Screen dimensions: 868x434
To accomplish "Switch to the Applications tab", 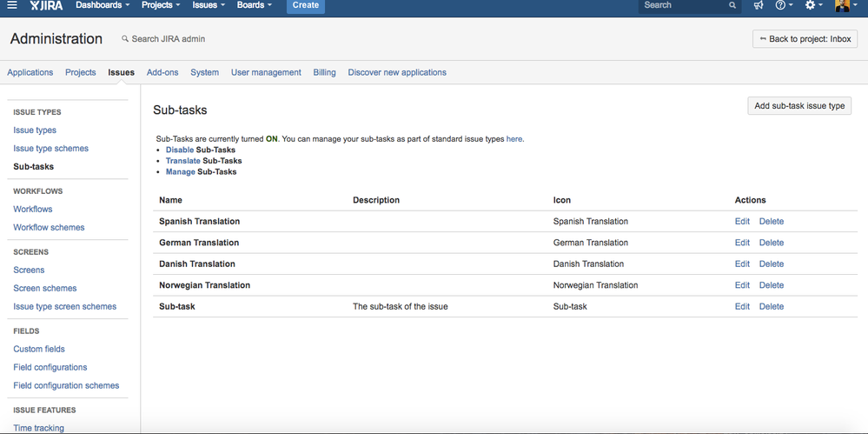I will coord(30,72).
